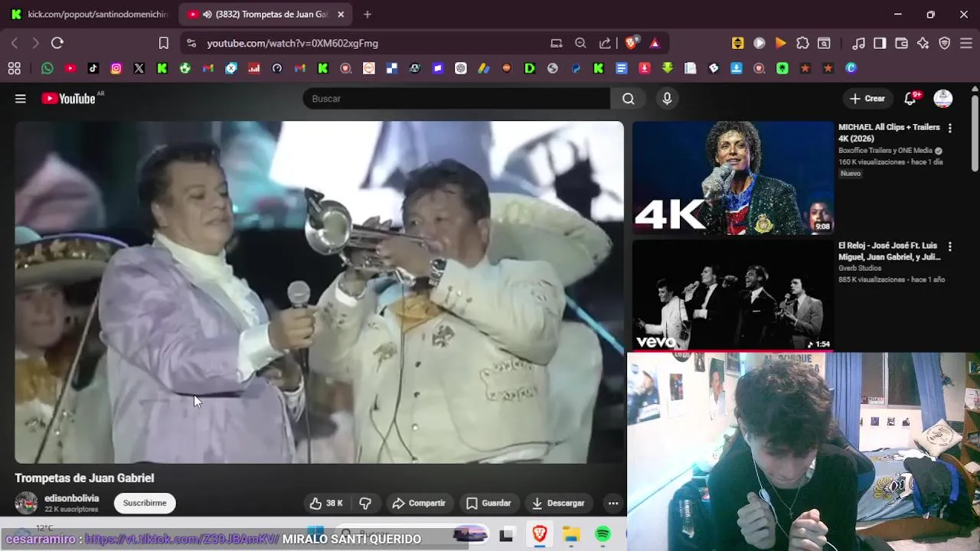The image size is (980, 551).
Task: Open the El Reloj José José thumbnail
Action: point(733,295)
